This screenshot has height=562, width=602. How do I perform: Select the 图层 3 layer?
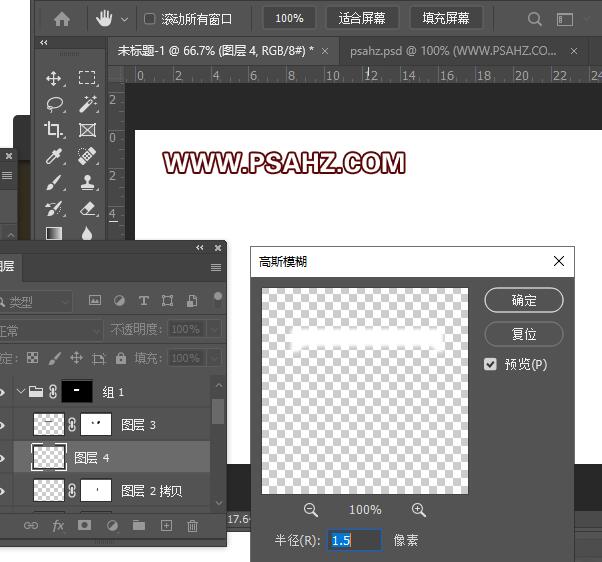click(x=112, y=425)
